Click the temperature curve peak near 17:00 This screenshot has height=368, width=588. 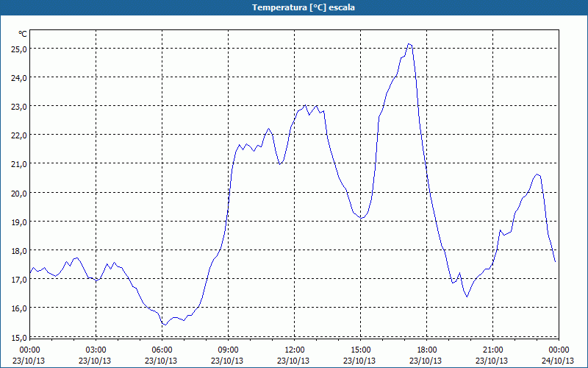(x=409, y=44)
